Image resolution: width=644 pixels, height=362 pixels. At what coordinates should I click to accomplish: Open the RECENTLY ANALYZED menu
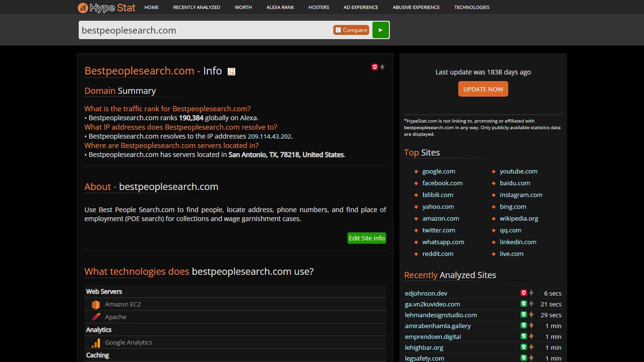point(197,8)
